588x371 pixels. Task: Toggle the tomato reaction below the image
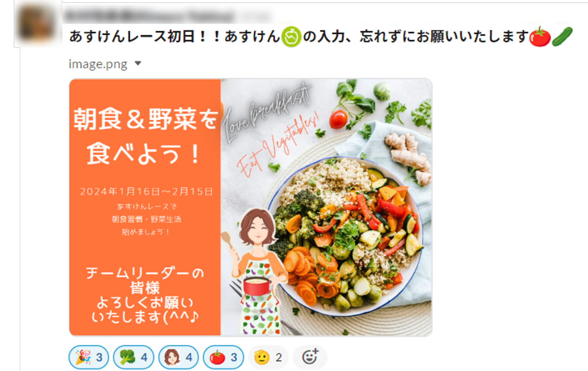click(223, 358)
